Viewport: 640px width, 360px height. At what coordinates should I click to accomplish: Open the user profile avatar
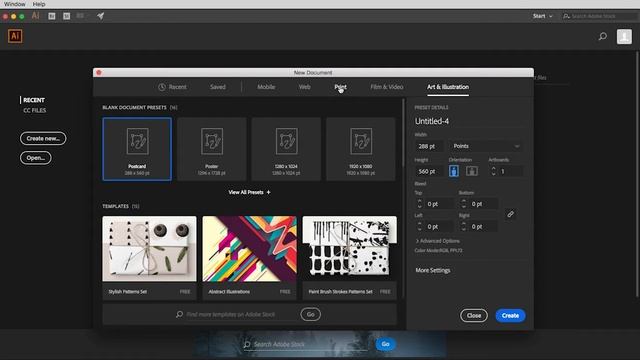tap(624, 36)
